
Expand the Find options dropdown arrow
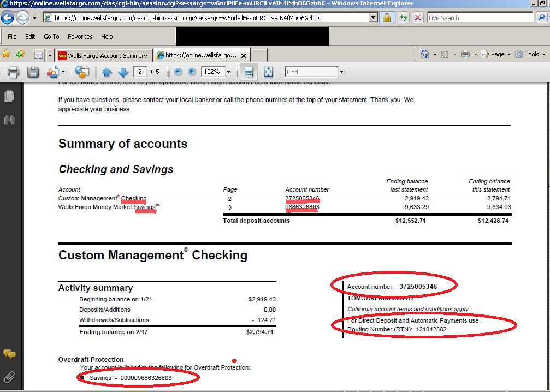point(341,72)
